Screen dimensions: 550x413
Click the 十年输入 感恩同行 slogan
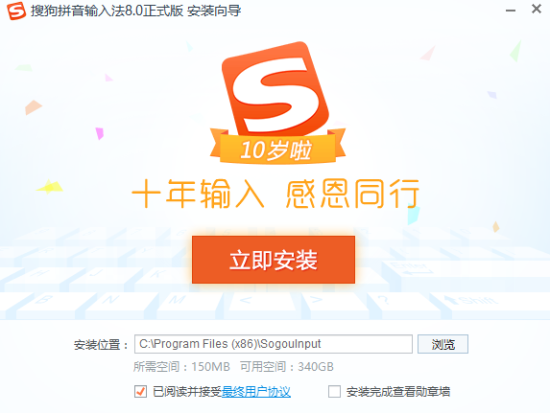click(x=276, y=193)
